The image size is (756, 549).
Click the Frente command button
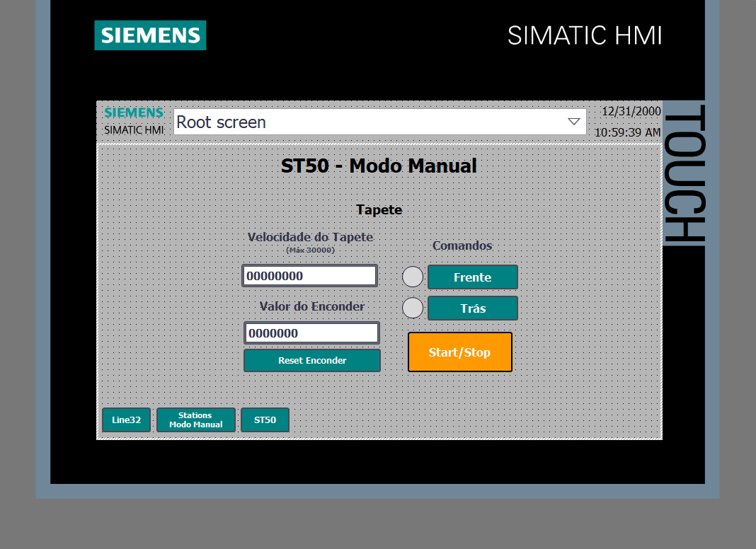(473, 277)
